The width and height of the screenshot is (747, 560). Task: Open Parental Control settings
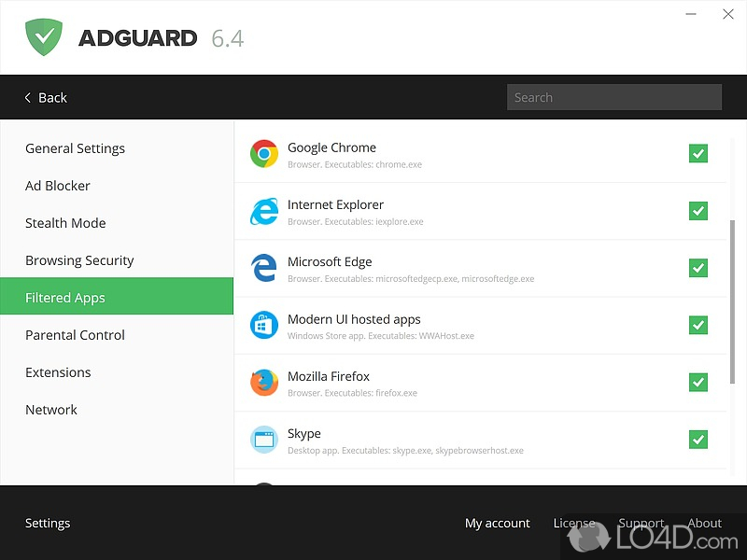(x=117, y=335)
